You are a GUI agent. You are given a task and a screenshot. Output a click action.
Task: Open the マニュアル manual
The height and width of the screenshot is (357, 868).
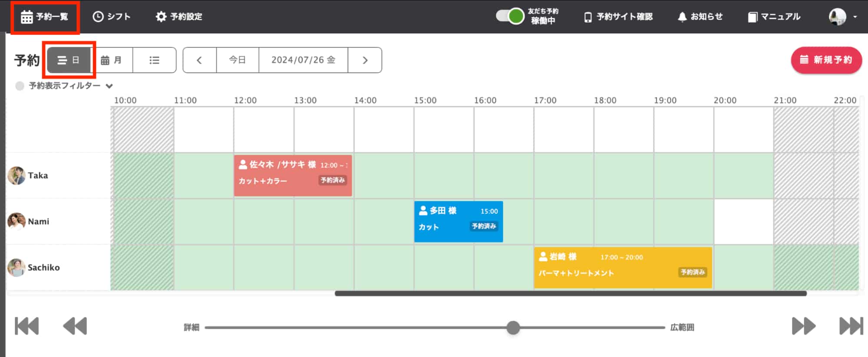tap(774, 16)
